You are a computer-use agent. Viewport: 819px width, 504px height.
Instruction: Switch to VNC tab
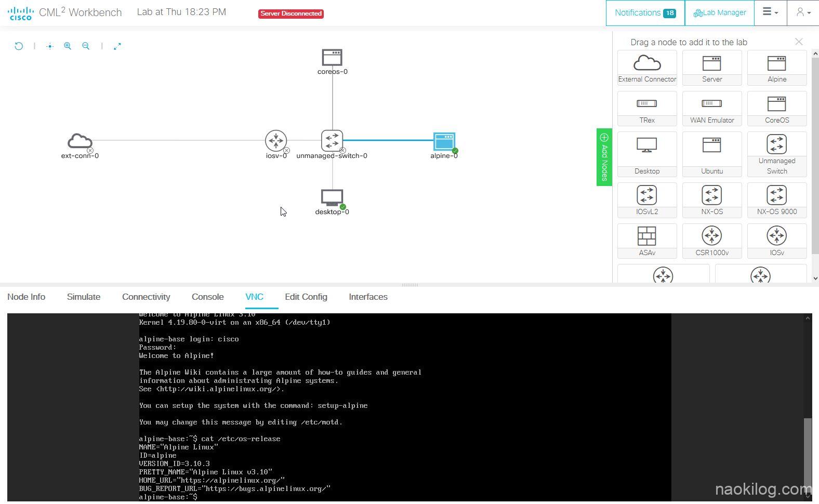[x=254, y=297]
